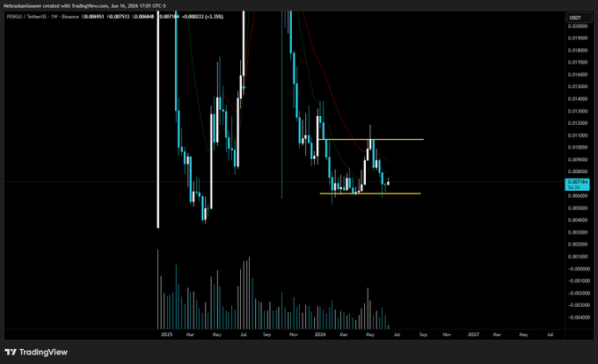The height and width of the screenshot is (364, 598).
Task: Click the −0.002000 price axis label
Action: [577, 293]
